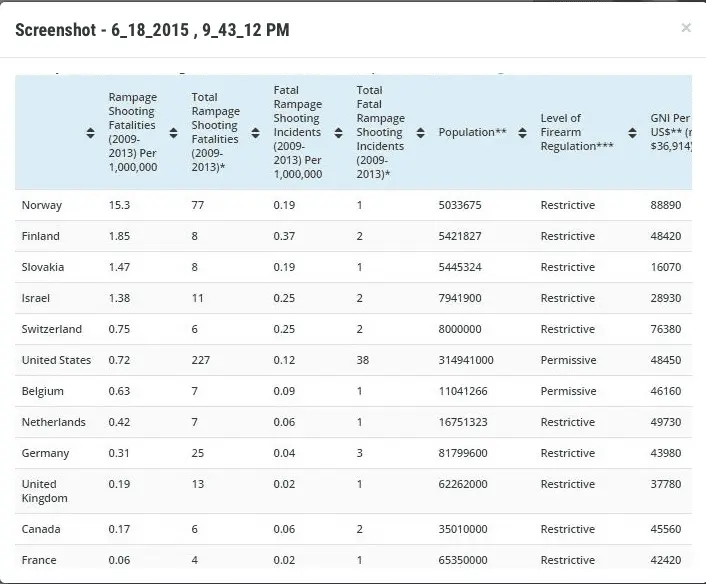Viewport: 706px width, 584px height.
Task: Select the Norway row label
Action: 42,205
